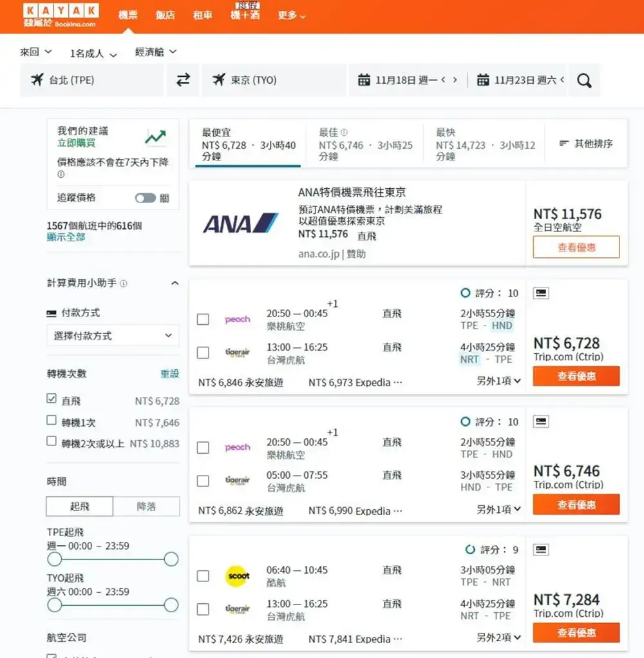Click 查看優惠 for NT$ 7,284 deal
This screenshot has height=658, width=644.
click(576, 633)
